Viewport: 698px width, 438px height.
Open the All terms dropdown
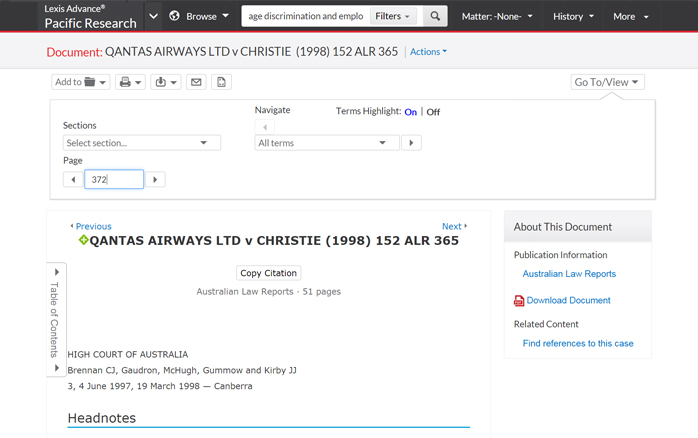[327, 143]
